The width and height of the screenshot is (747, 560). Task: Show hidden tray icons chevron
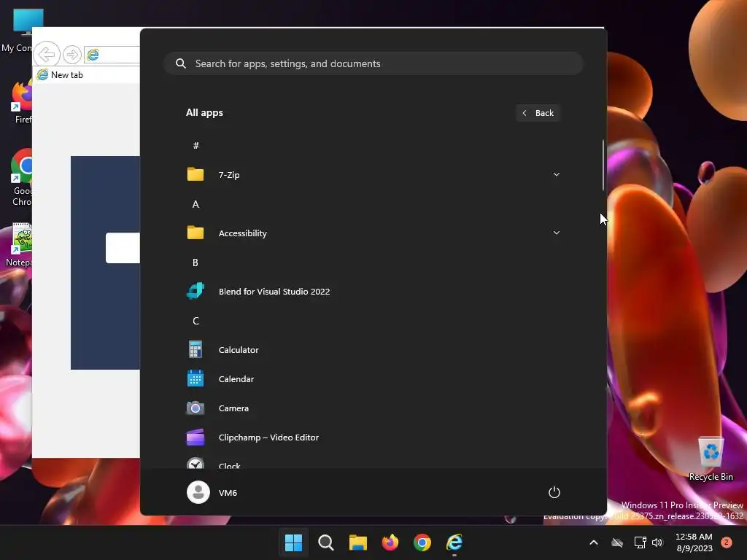click(594, 542)
